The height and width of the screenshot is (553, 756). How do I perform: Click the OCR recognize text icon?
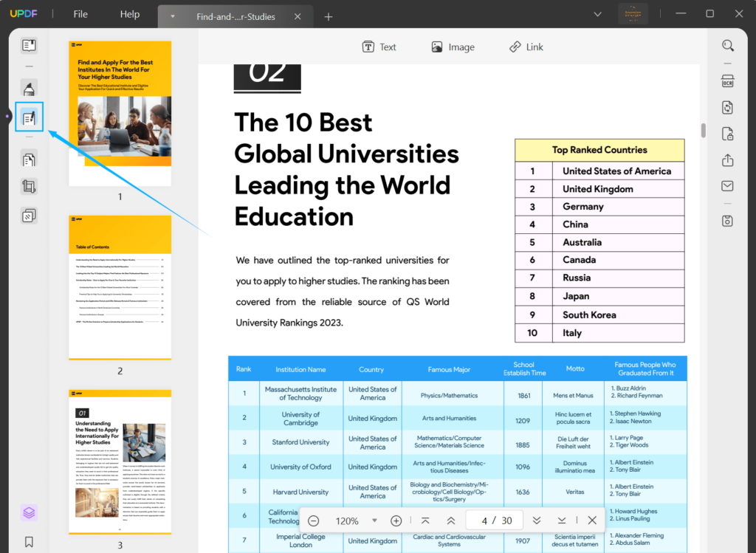coord(728,81)
